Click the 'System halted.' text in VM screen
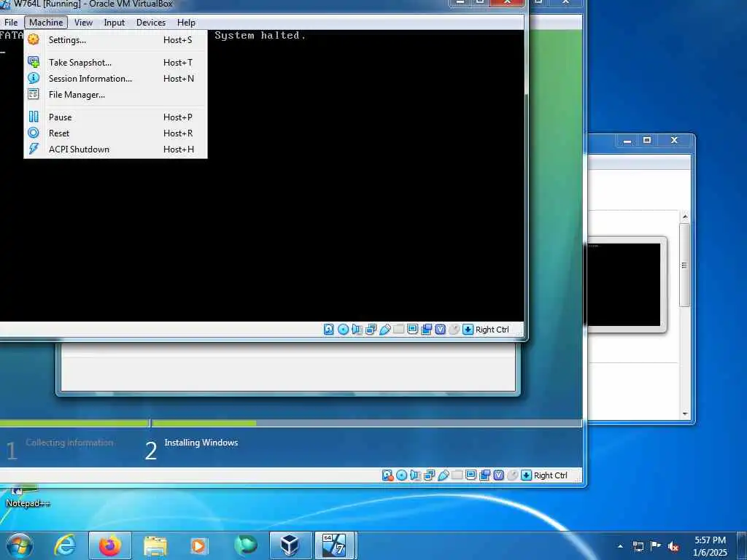 click(260, 35)
